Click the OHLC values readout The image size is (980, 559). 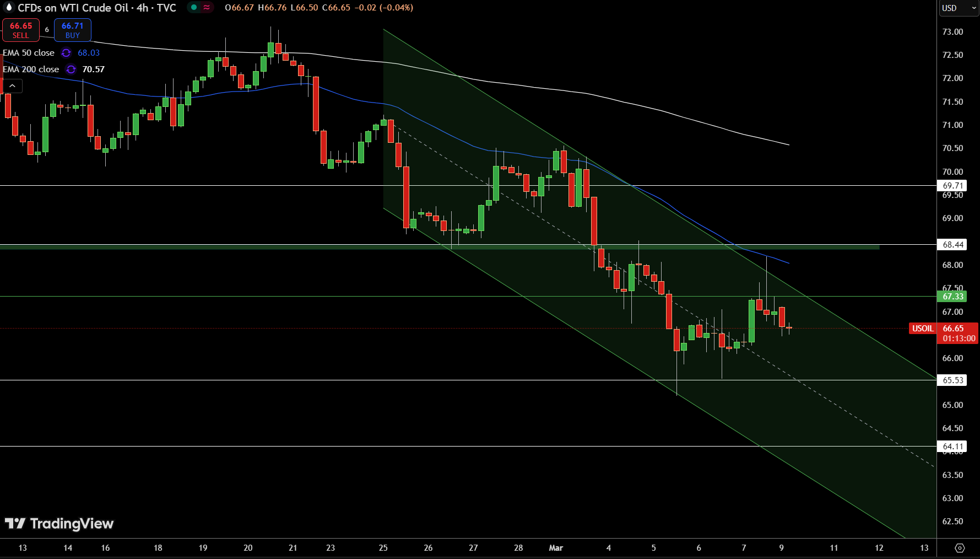[319, 8]
